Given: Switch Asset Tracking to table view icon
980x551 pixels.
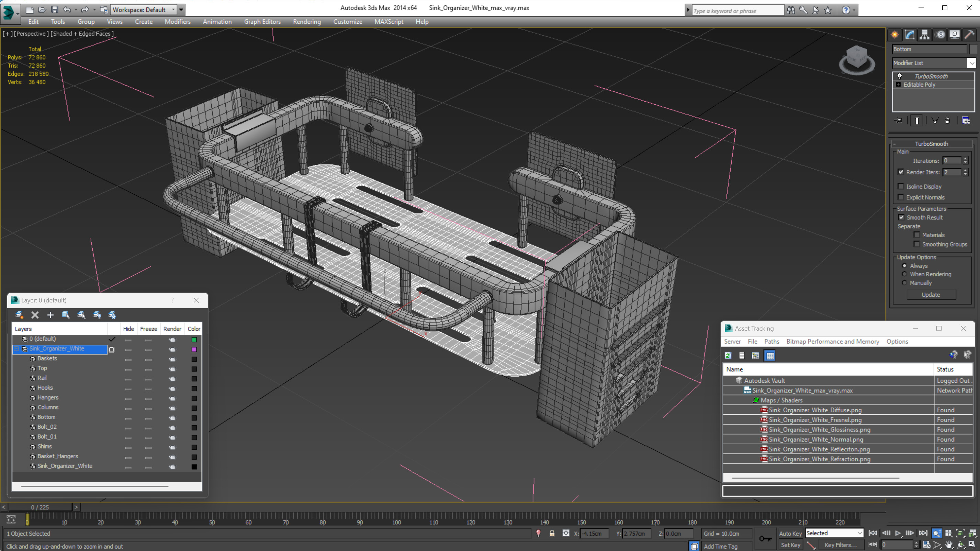Looking at the screenshot, I should [x=770, y=356].
